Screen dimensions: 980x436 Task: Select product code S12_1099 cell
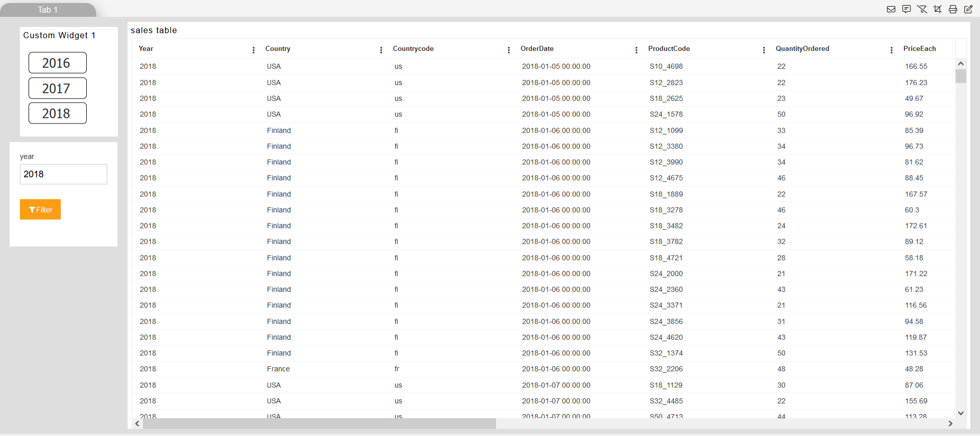tap(666, 131)
